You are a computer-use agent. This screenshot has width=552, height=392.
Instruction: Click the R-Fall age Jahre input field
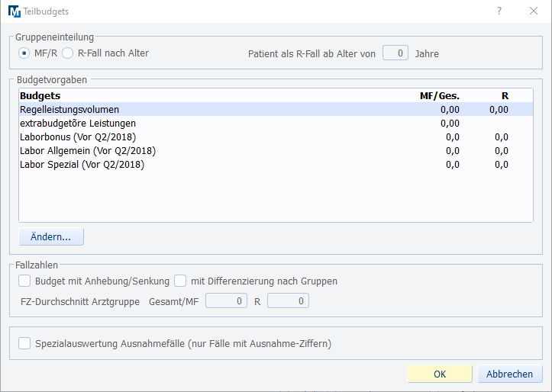coord(395,53)
